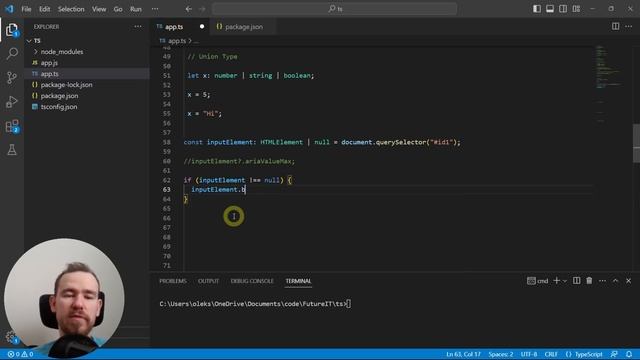Open the File menu
The width and height of the screenshot is (640, 360).
click(x=27, y=9)
